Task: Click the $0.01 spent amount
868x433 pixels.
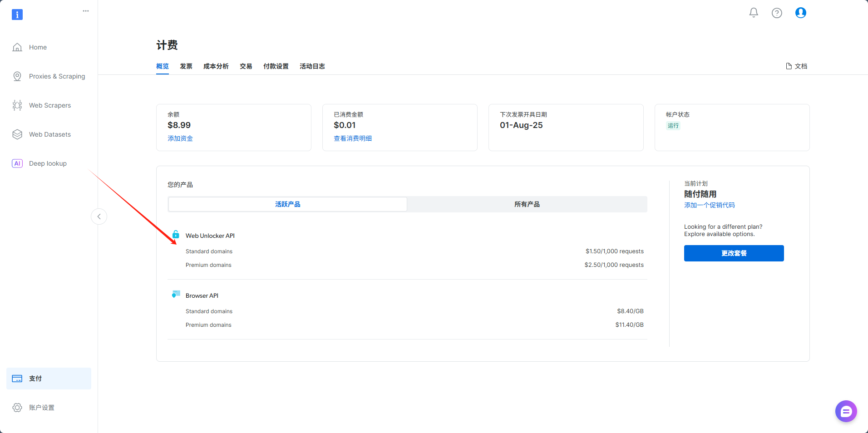Action: click(345, 125)
